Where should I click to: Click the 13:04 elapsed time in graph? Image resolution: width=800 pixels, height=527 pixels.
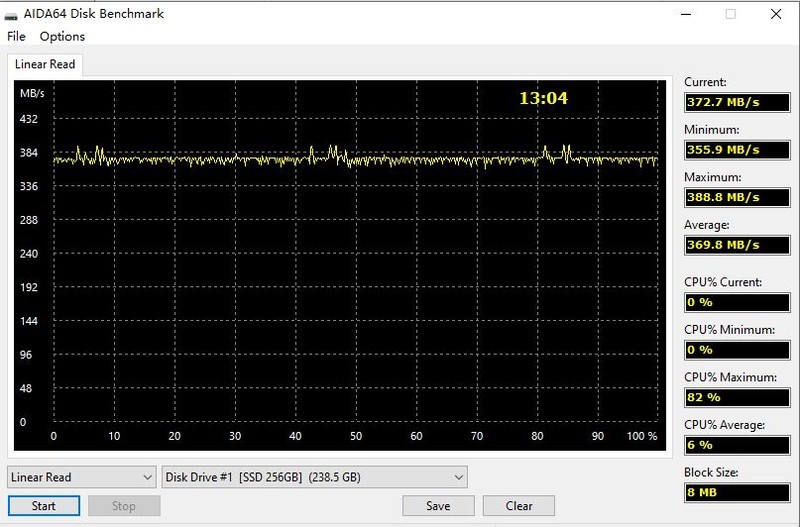click(543, 98)
